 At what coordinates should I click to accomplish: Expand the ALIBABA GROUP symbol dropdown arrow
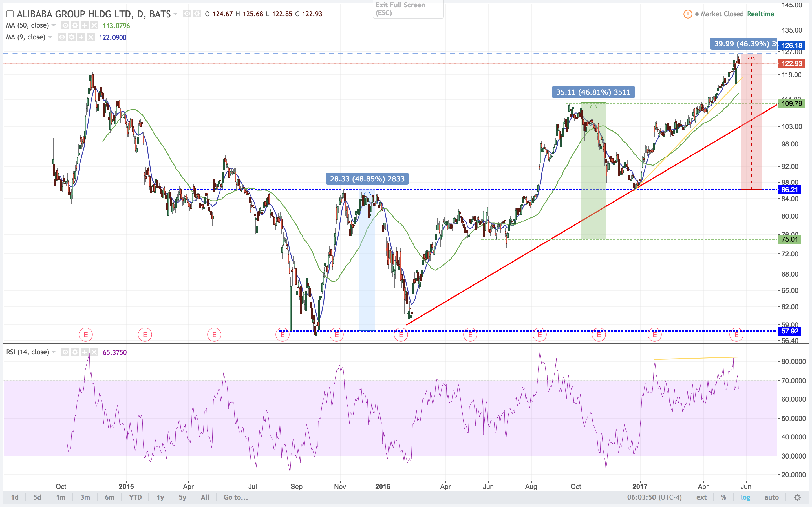click(175, 14)
